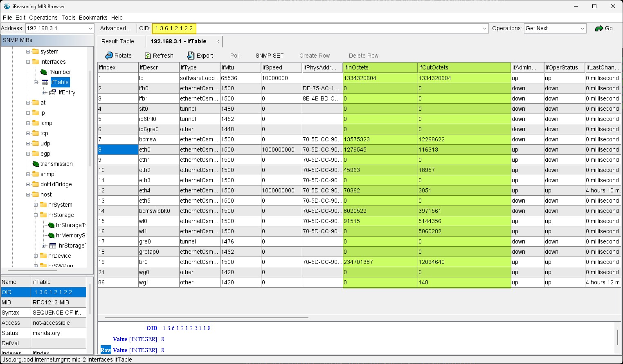Click the interfaces folder icon

[x=36, y=62]
